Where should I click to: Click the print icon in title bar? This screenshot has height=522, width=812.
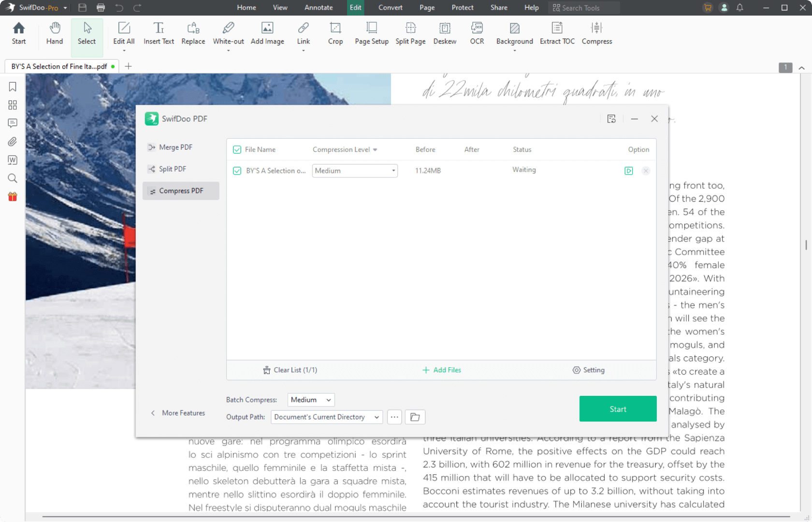click(x=101, y=8)
